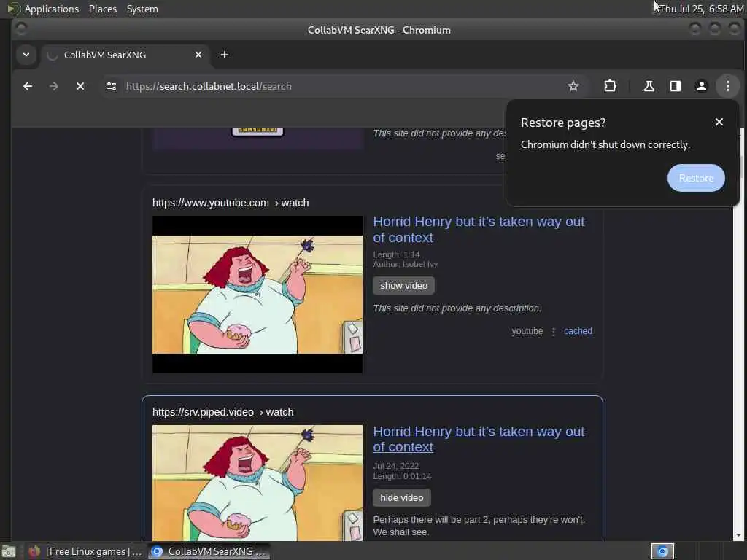747x560 pixels.
Task: Click show desktop icon in bottom panel
Action: (9, 551)
